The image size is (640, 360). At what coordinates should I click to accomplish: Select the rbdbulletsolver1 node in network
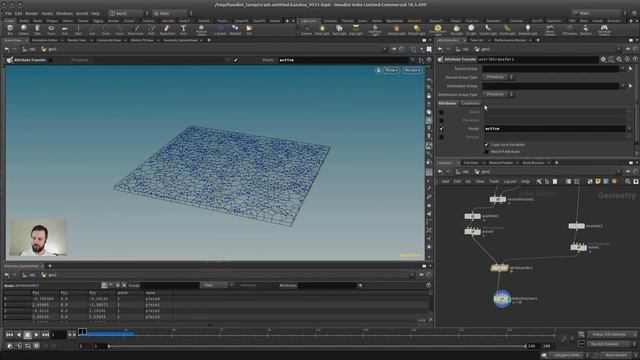(x=502, y=299)
